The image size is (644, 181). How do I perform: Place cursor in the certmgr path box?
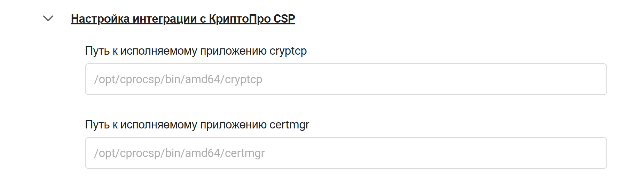pos(346,153)
